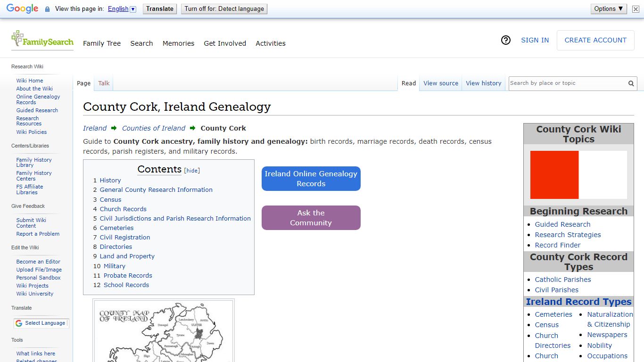Viewport: 644px width, 362px height.
Task: Select the Page tab
Action: [83, 83]
